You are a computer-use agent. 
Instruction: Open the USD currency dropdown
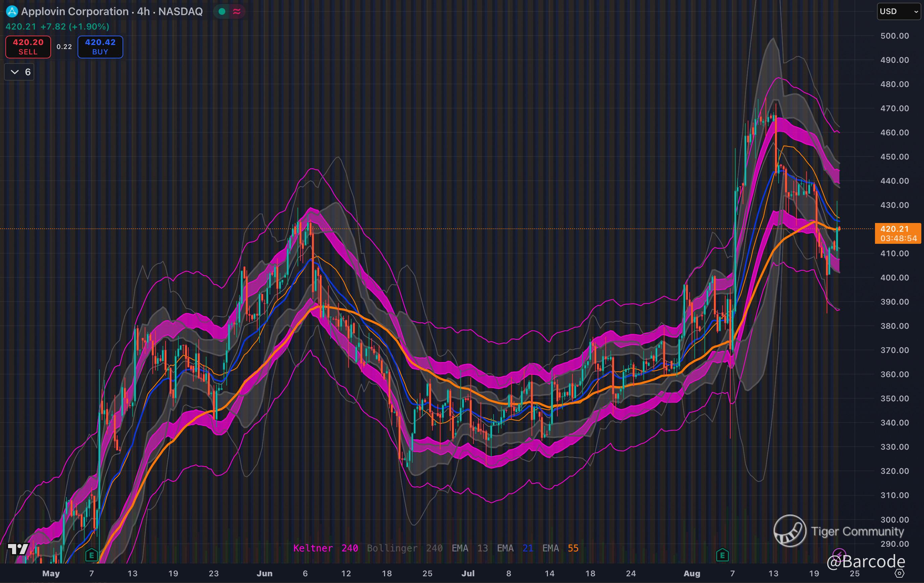coord(898,11)
